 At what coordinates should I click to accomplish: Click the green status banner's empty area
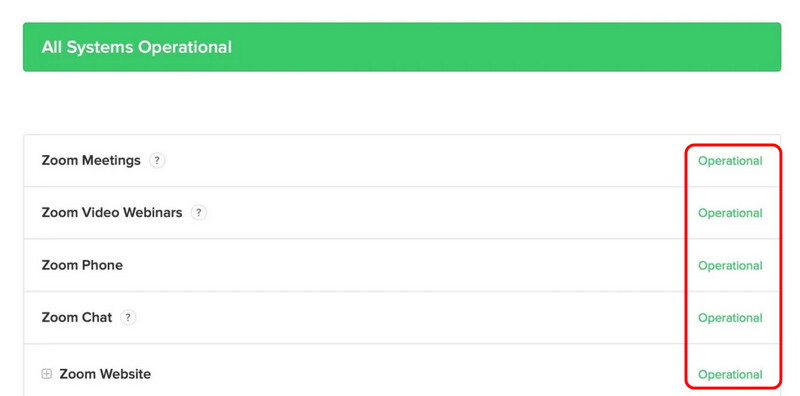point(505,47)
